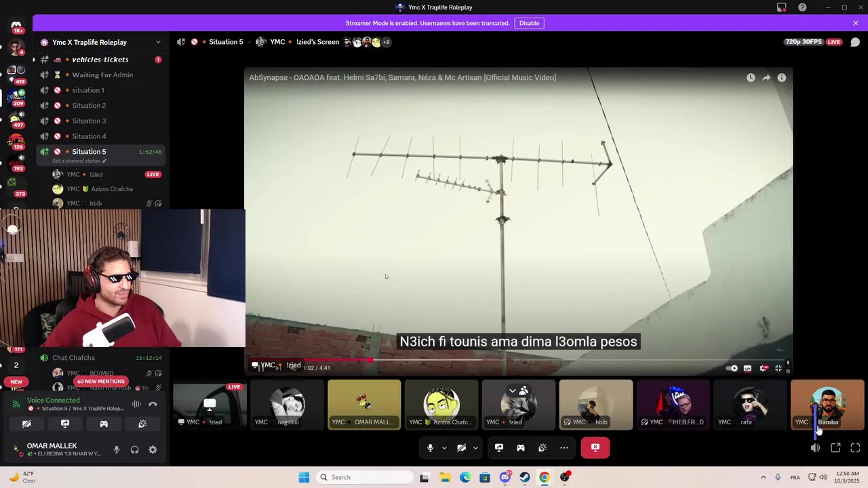The width and height of the screenshot is (868, 488).
Task: Click Set a channel status link
Action: [x=79, y=161]
